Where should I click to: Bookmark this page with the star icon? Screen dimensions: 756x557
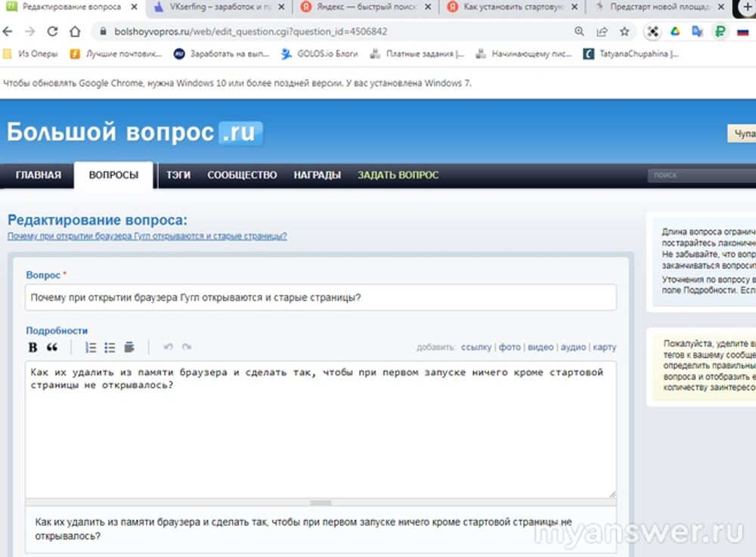624,32
